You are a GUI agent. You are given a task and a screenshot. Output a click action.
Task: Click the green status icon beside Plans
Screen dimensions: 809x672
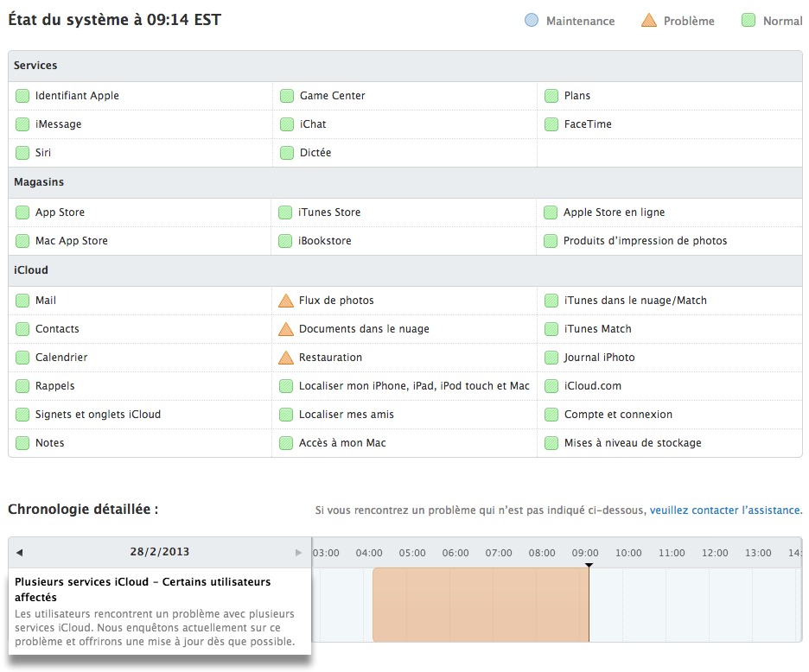[551, 96]
